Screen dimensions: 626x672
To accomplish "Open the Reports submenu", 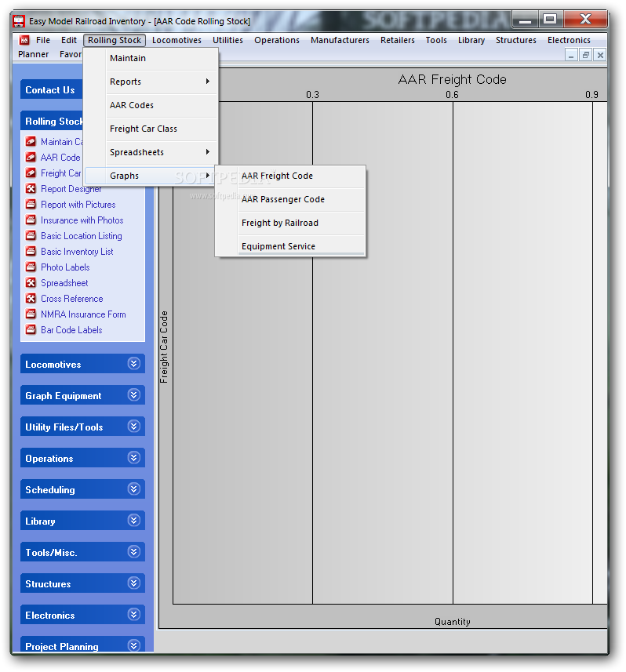I will [x=151, y=82].
